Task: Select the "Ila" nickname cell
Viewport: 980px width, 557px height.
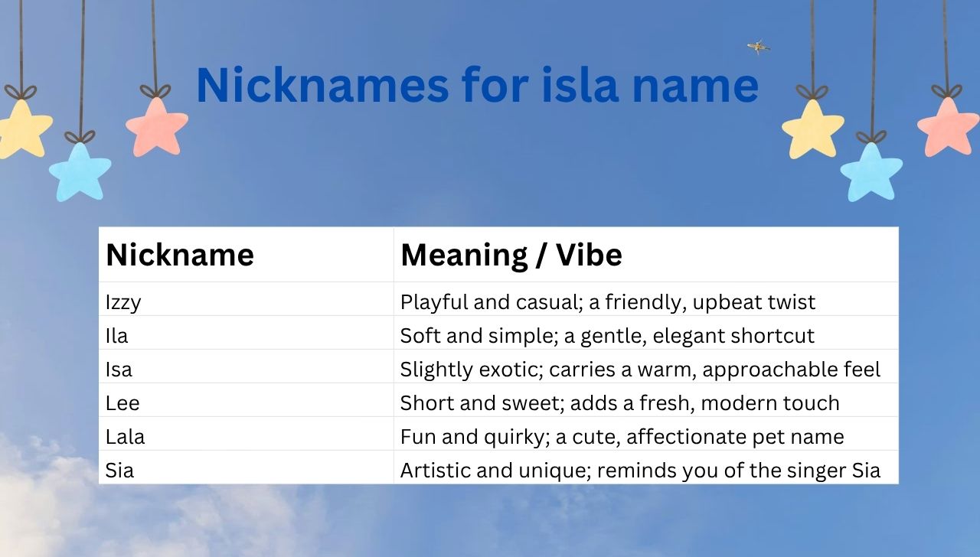Action: point(117,336)
